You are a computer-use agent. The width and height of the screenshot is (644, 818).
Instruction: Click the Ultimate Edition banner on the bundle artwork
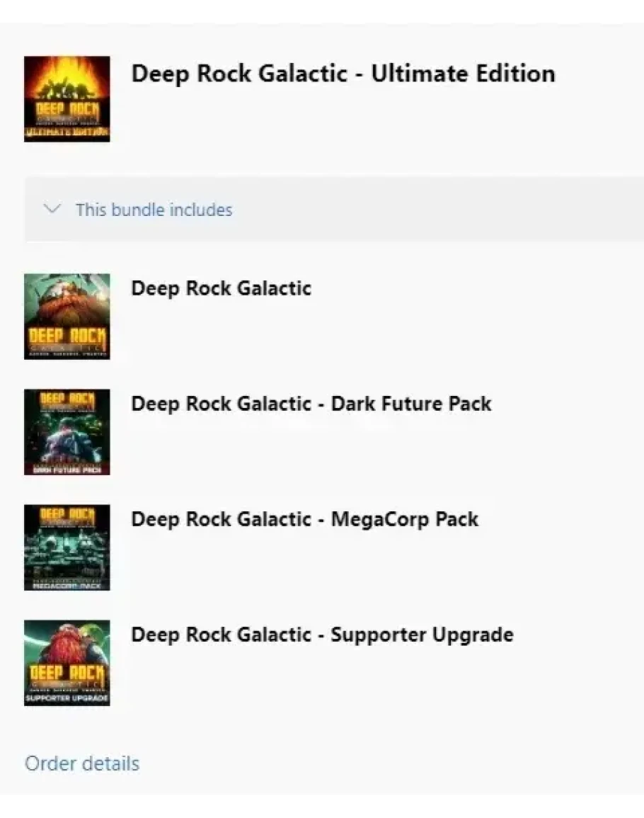click(67, 132)
